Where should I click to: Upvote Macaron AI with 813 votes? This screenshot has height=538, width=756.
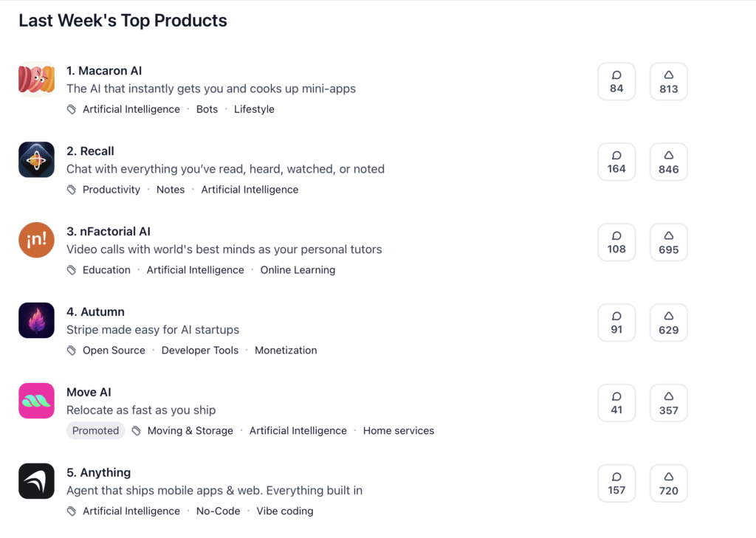[x=668, y=81]
